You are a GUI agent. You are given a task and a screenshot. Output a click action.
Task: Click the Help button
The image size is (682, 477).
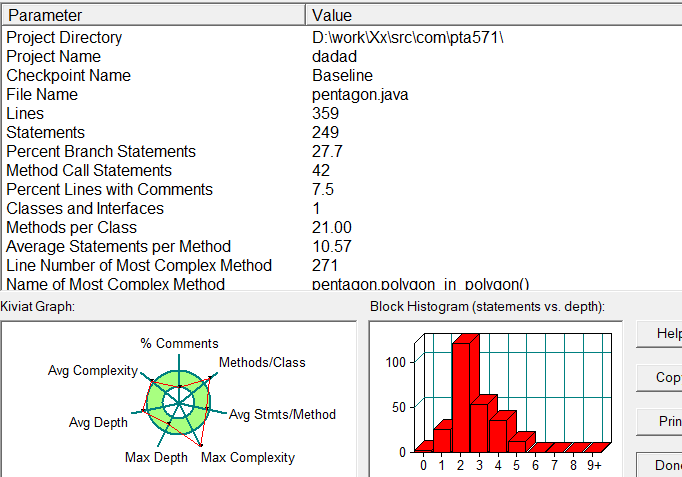[x=659, y=334]
